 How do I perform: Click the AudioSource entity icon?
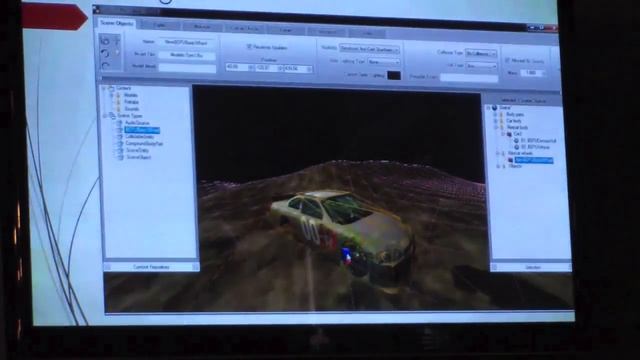tap(119, 123)
